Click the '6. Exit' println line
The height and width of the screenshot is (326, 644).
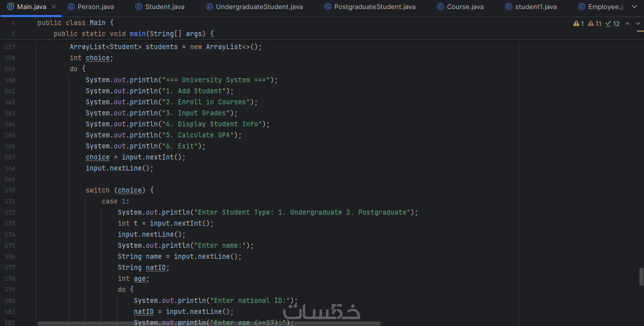tap(146, 146)
